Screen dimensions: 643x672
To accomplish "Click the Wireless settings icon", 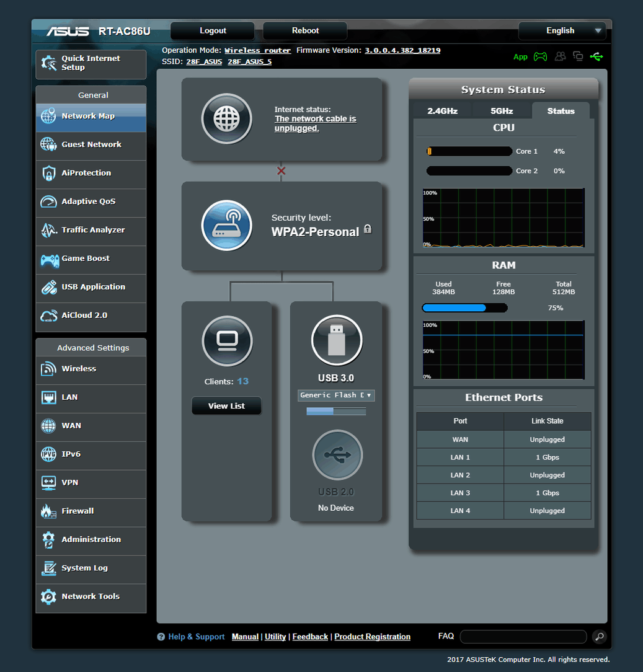I will click(x=48, y=369).
